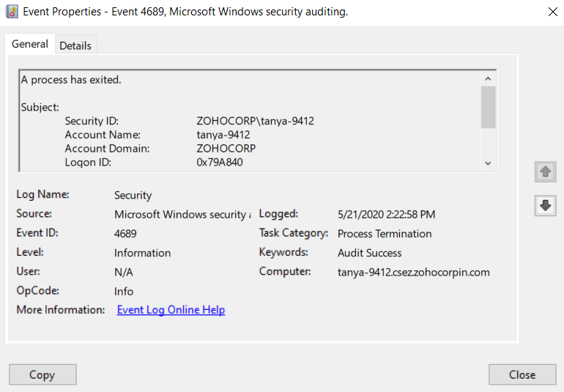Click the Event Properties title bar icon
Image resolution: width=564 pixels, height=392 pixels.
coord(12,12)
